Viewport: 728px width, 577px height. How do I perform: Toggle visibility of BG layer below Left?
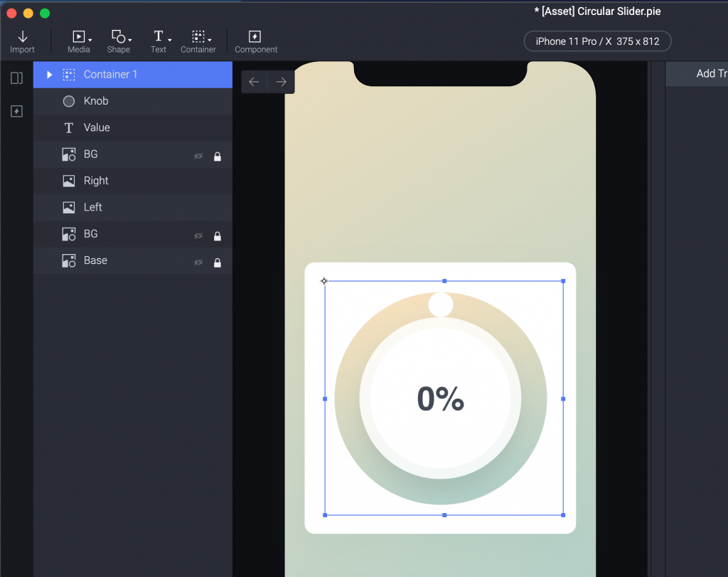(x=198, y=236)
